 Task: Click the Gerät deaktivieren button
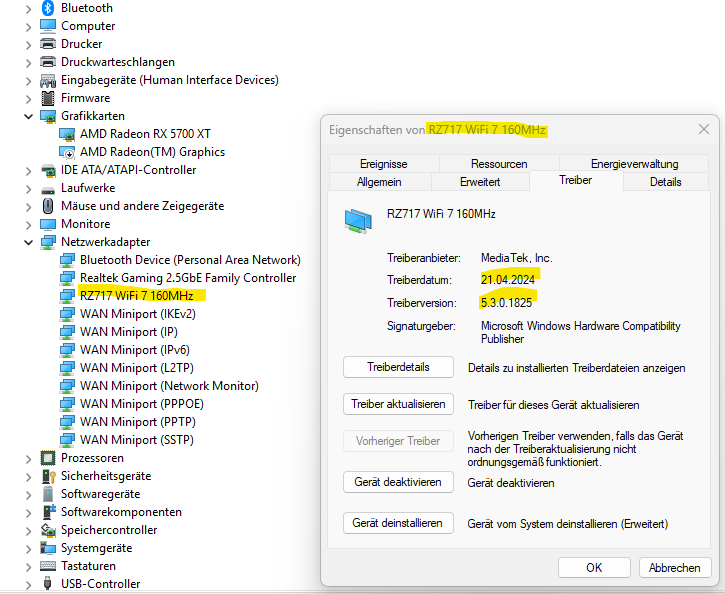pyautogui.click(x=398, y=482)
